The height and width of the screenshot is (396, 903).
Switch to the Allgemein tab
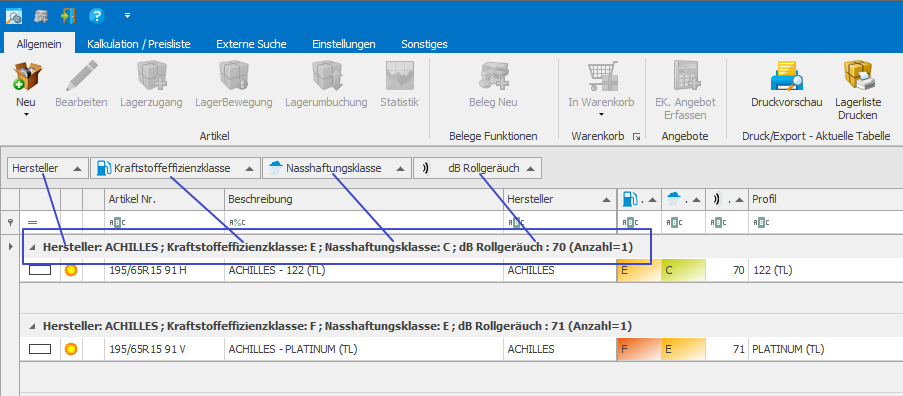pos(39,44)
